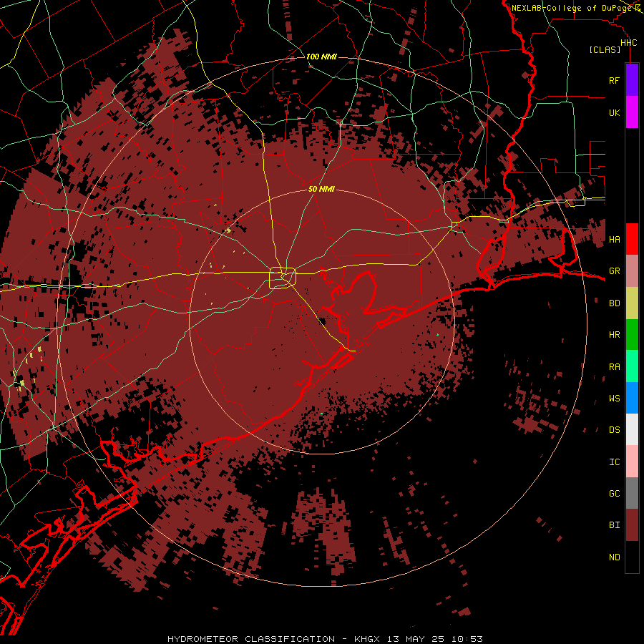Click the GC legend label
The image size is (644, 644).
click(x=615, y=494)
